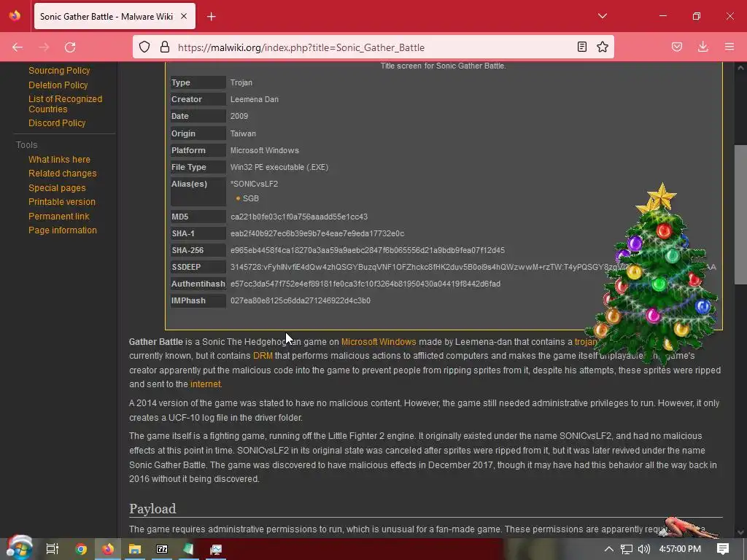Click the alias SGB bullet item

pos(251,198)
